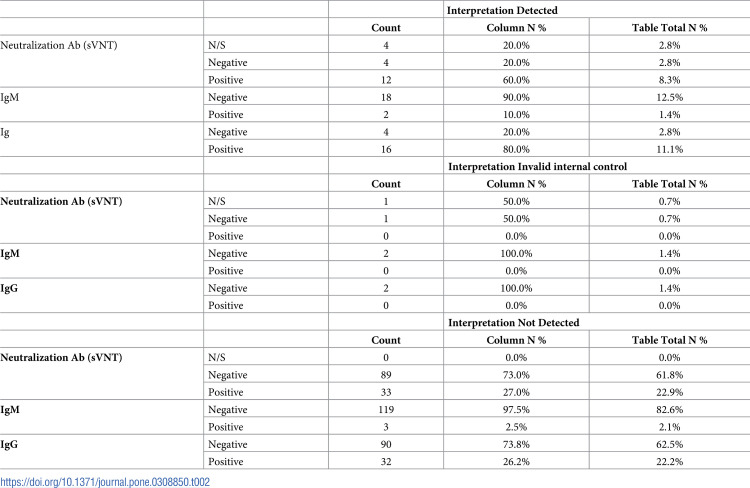Select the 26.2% column percent cell
750x488 pixels.
pyautogui.click(x=516, y=462)
